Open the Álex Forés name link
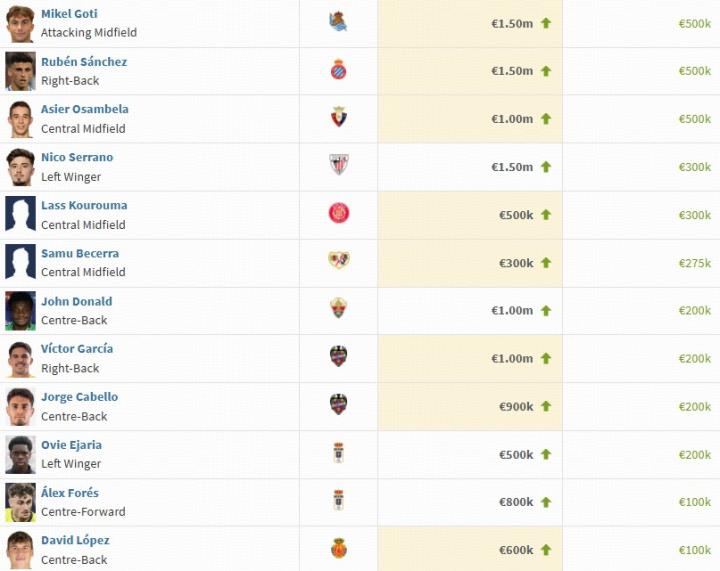The height and width of the screenshot is (571, 720). click(x=70, y=493)
